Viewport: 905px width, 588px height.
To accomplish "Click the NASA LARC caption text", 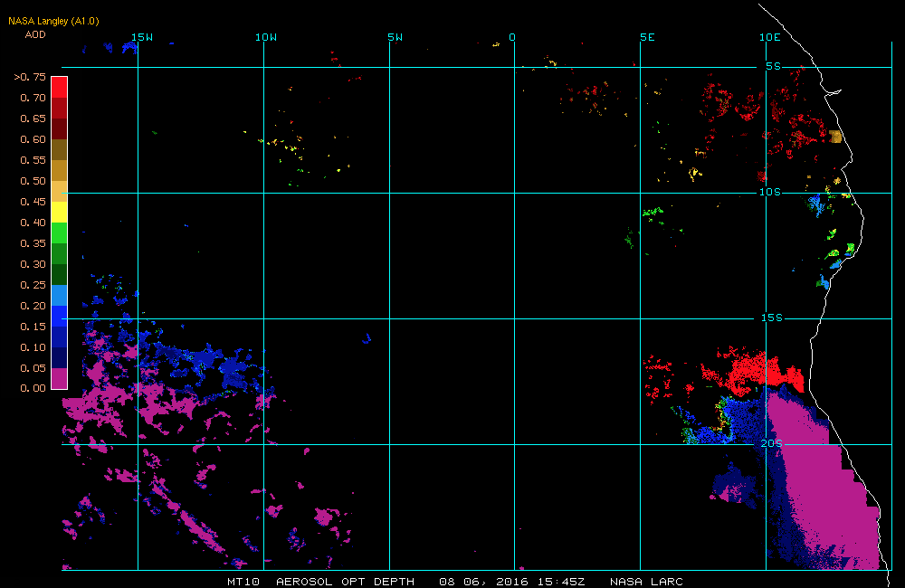I will point(646,582).
